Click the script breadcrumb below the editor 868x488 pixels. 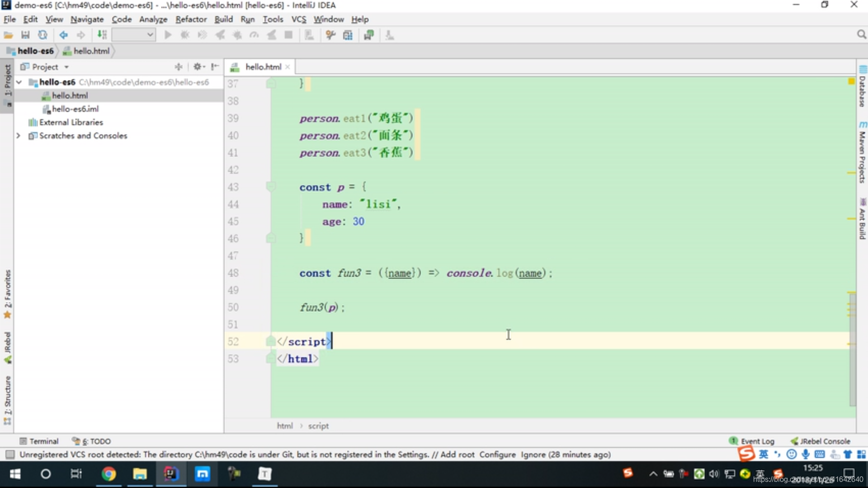pyautogui.click(x=318, y=426)
